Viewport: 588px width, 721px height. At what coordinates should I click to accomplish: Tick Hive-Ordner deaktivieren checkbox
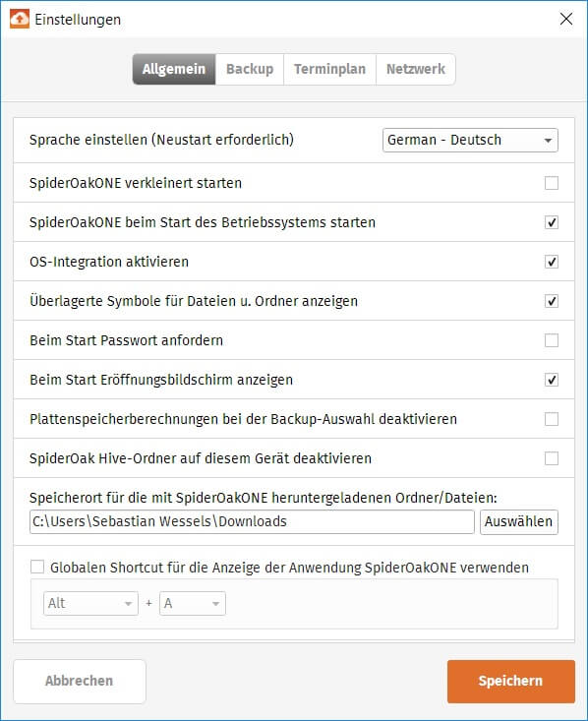tap(552, 458)
